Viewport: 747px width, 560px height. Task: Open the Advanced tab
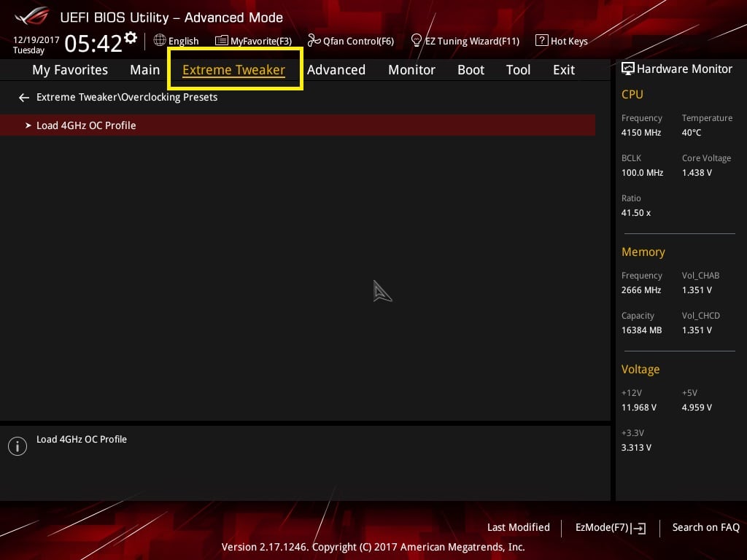click(336, 70)
